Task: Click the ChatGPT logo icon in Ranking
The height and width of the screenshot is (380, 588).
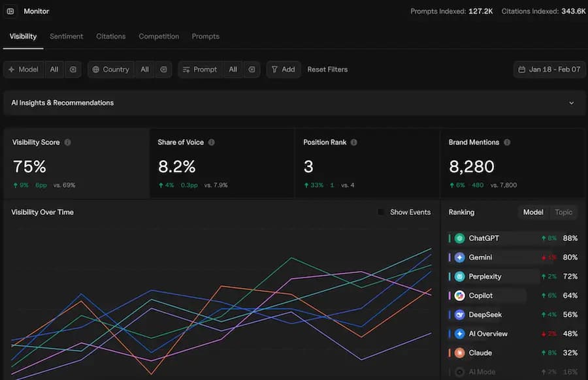Action: (459, 238)
